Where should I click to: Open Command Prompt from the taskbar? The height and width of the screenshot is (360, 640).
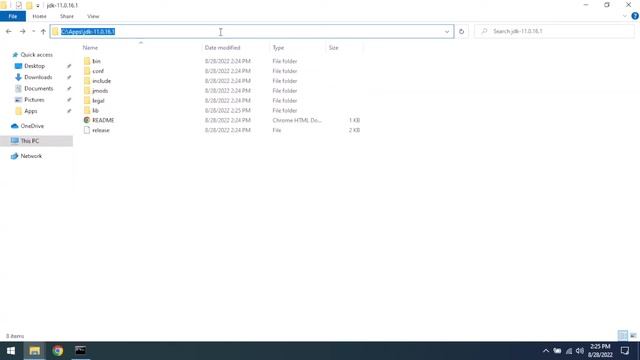(x=80, y=351)
